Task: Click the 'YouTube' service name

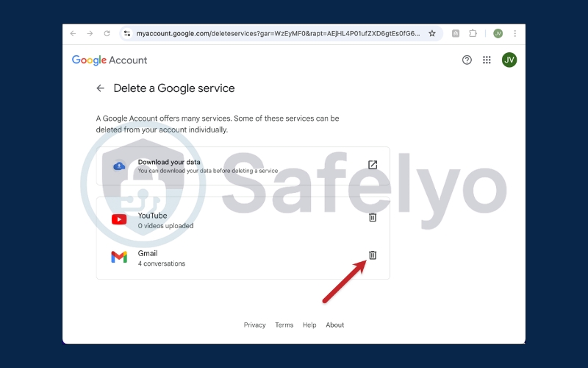Action: 152,216
